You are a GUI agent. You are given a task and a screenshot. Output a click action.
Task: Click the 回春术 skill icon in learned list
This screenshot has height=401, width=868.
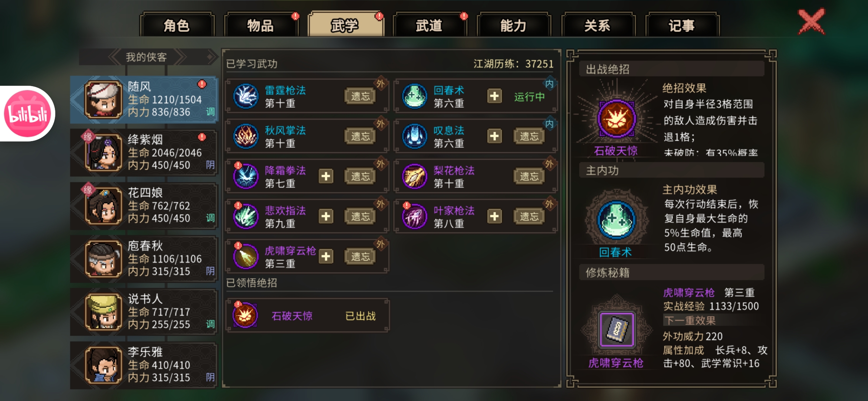(x=415, y=96)
